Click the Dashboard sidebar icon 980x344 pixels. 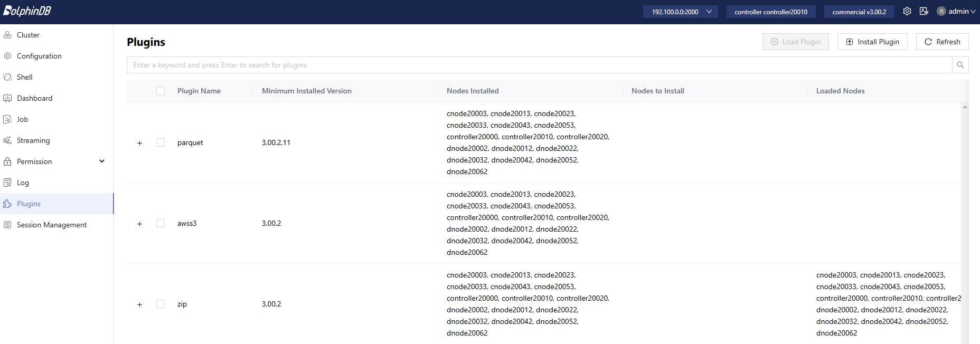point(7,98)
